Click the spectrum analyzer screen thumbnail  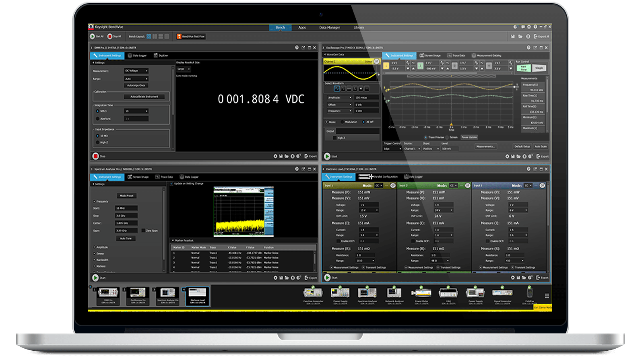[x=244, y=211]
